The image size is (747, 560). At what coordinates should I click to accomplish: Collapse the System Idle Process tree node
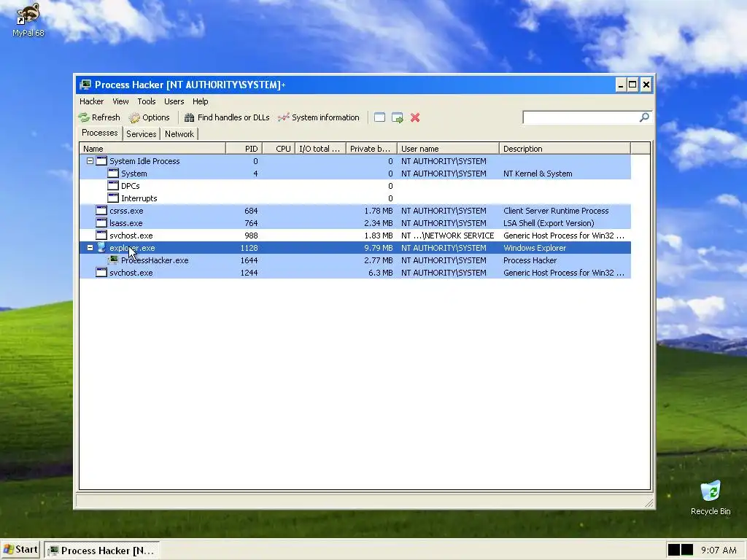tap(90, 161)
